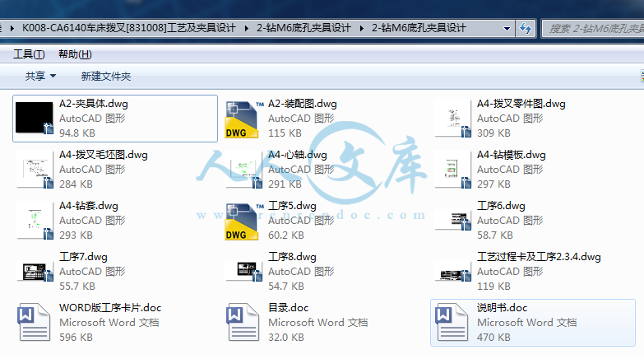644x359 pixels.
Task: Expand arrow between the two 2-钻M6底孔夹具设计 breadcrumbs
Action: 361,28
